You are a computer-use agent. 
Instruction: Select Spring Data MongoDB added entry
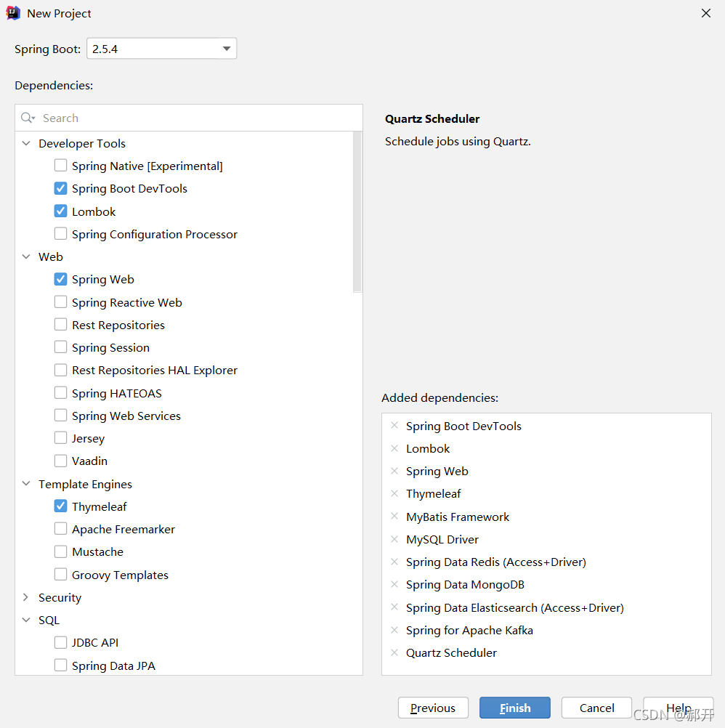465,585
